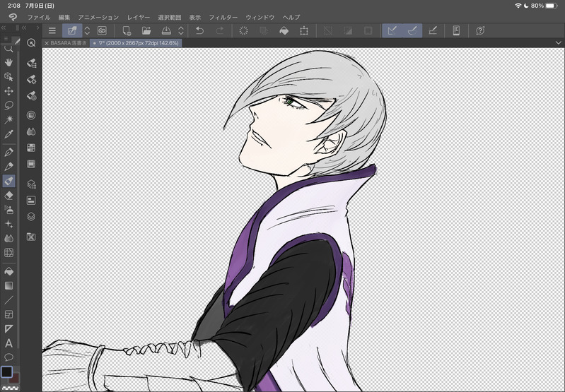
Task: Select the Pen nib tool
Action: click(8, 152)
